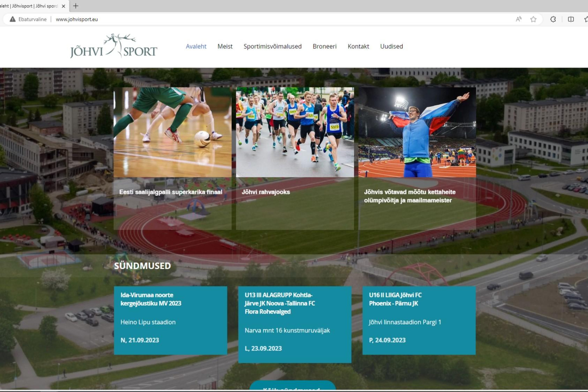
Task: Open Jõhvis võtavad mõõtu kettaheite article
Action: point(410,196)
